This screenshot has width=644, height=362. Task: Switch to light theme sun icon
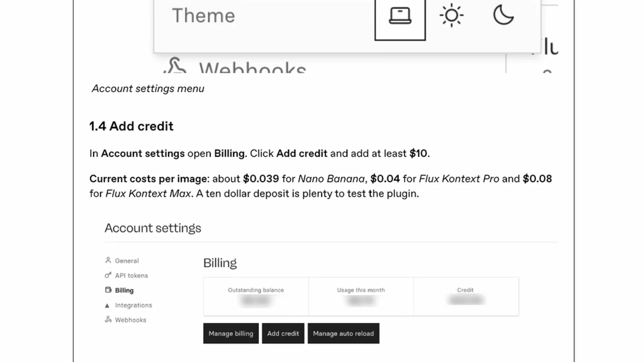click(451, 15)
